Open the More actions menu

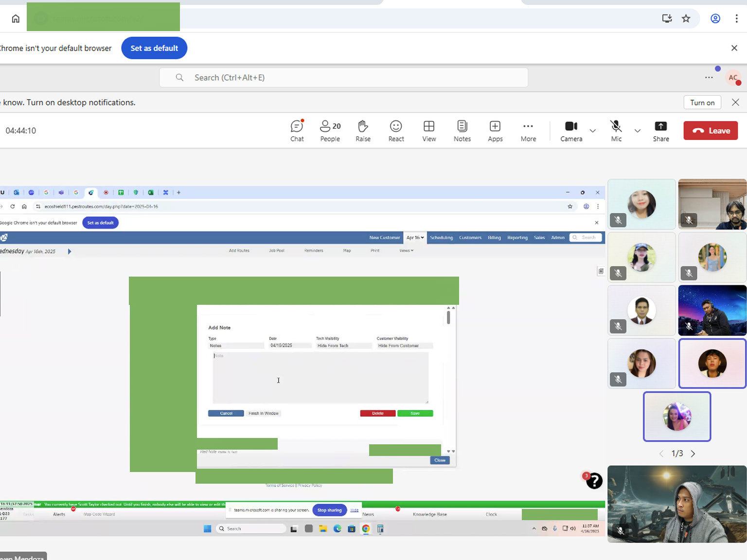point(528,131)
